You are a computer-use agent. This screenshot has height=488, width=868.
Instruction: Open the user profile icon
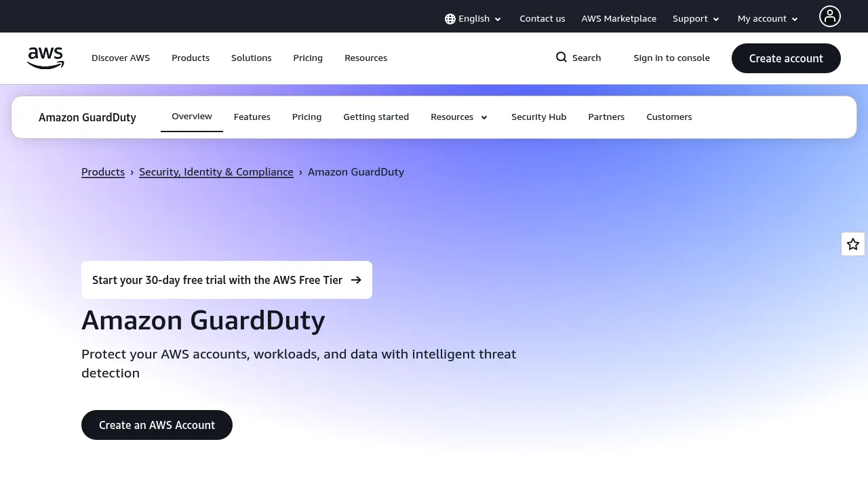pyautogui.click(x=829, y=16)
